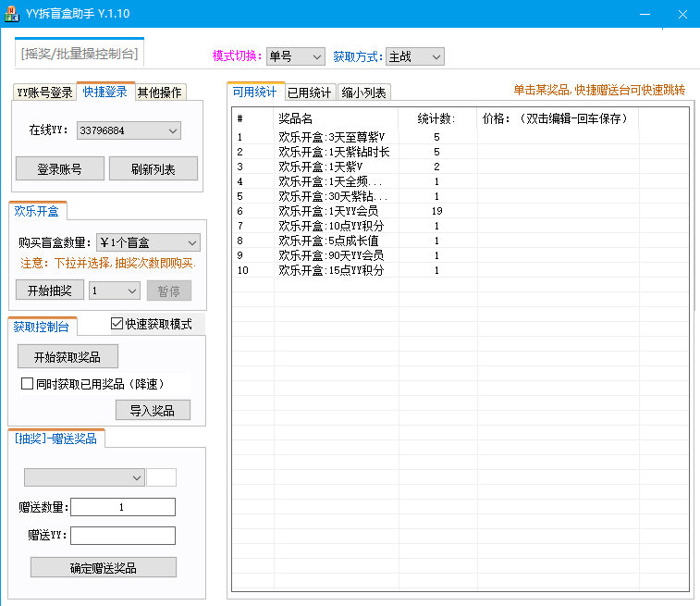Click the 登录账号 button

coord(60,168)
